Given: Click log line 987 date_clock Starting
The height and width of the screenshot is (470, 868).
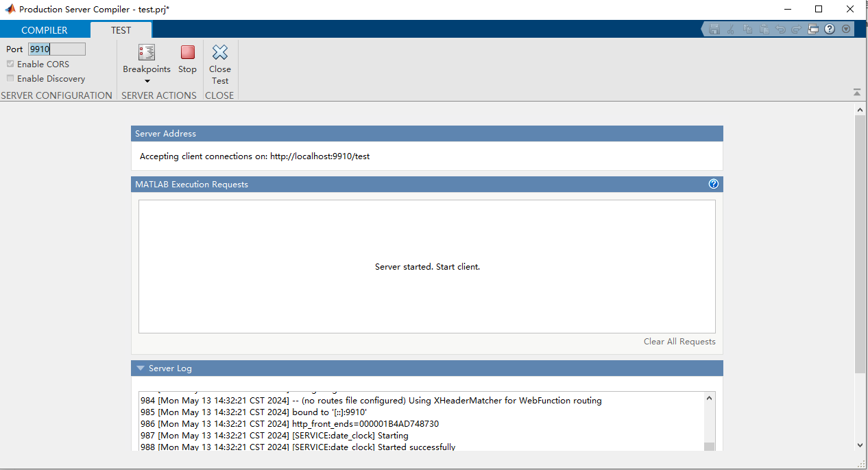Looking at the screenshot, I should (x=274, y=436).
